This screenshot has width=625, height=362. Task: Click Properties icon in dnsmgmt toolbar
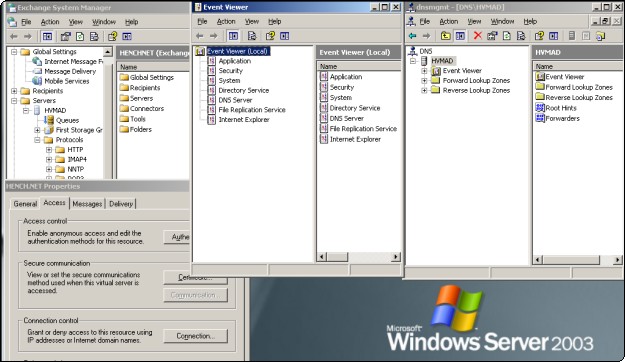(492, 36)
